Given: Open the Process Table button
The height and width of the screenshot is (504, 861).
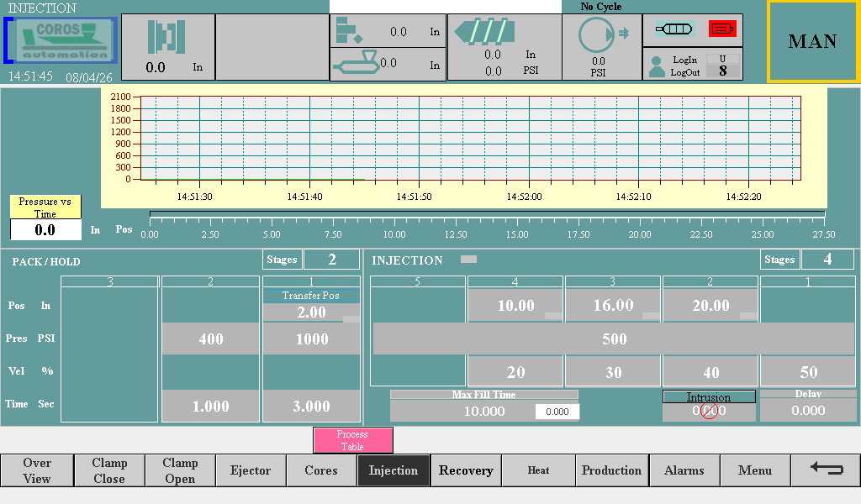Looking at the screenshot, I should click(x=352, y=440).
